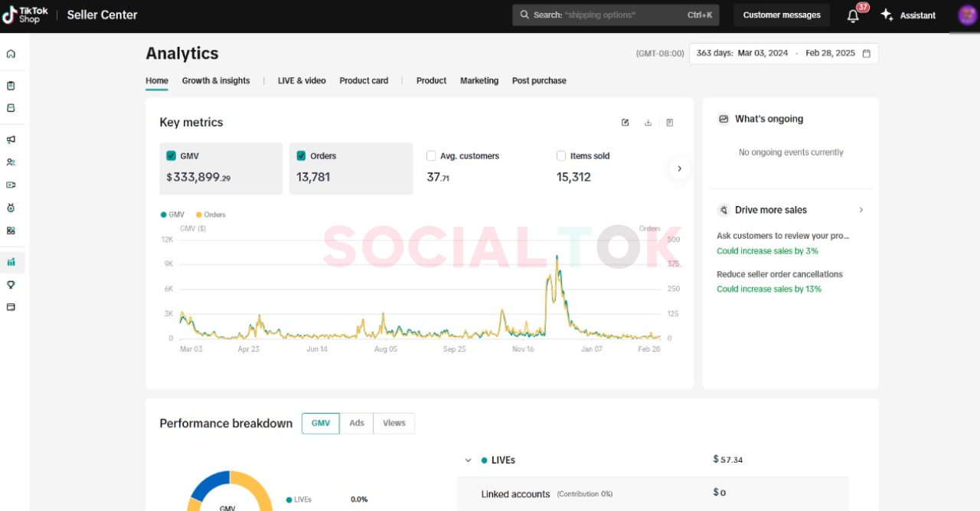Click the download icon in Key metrics
This screenshot has width=980, height=511.
click(648, 123)
